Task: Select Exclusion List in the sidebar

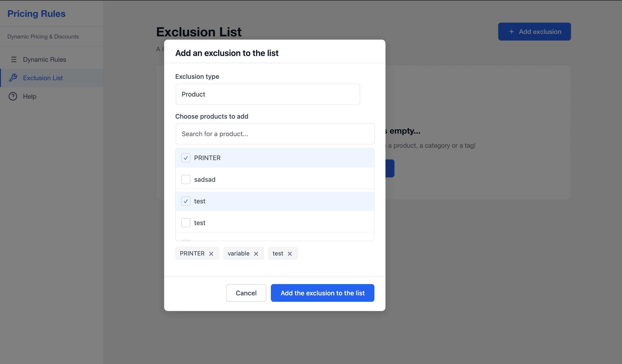Action: [43, 78]
